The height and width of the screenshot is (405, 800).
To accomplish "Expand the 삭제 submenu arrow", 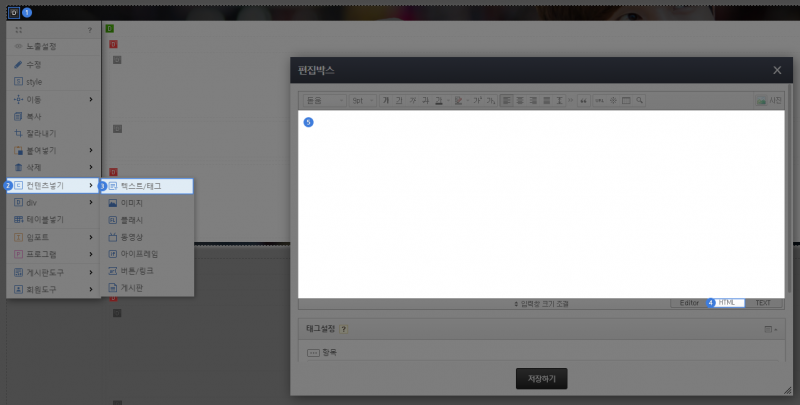I will (91, 168).
